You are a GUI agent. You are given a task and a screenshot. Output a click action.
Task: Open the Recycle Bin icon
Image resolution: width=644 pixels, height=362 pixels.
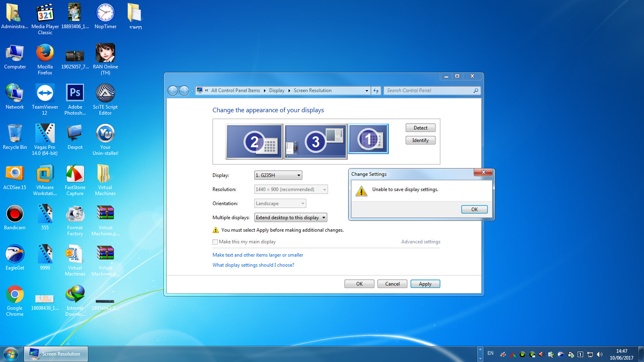coord(15,134)
